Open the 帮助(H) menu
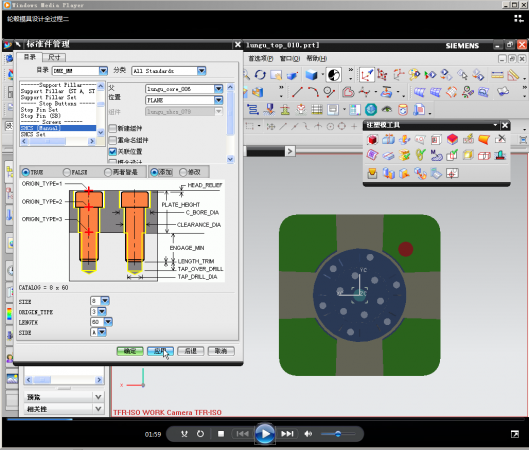The height and width of the screenshot is (450, 529). click(x=316, y=59)
